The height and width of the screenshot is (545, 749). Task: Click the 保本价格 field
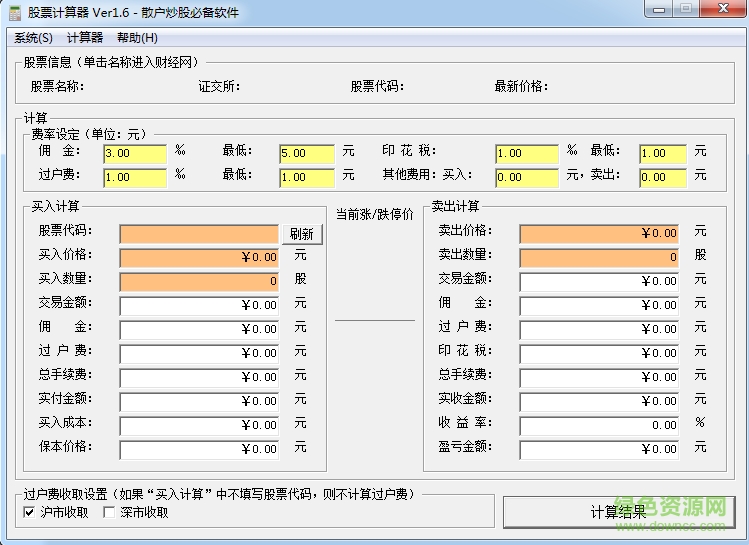pyautogui.click(x=199, y=449)
